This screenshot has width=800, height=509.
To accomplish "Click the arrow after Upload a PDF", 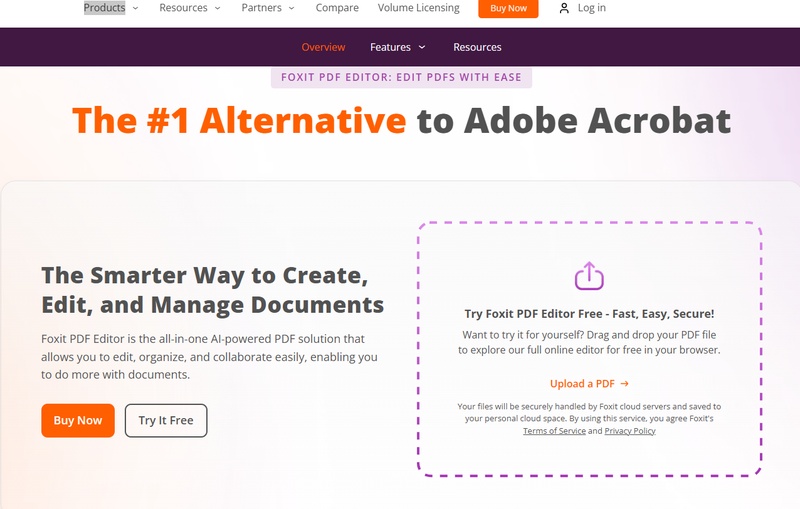I will [x=624, y=384].
